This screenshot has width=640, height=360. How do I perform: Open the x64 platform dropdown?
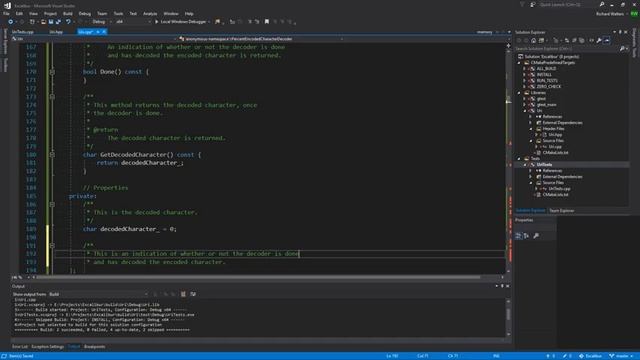[133, 22]
